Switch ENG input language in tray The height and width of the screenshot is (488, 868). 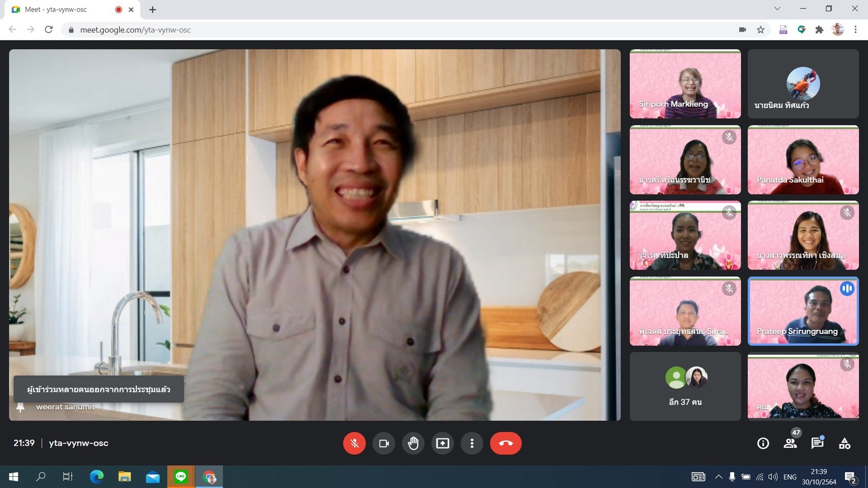coord(790,477)
